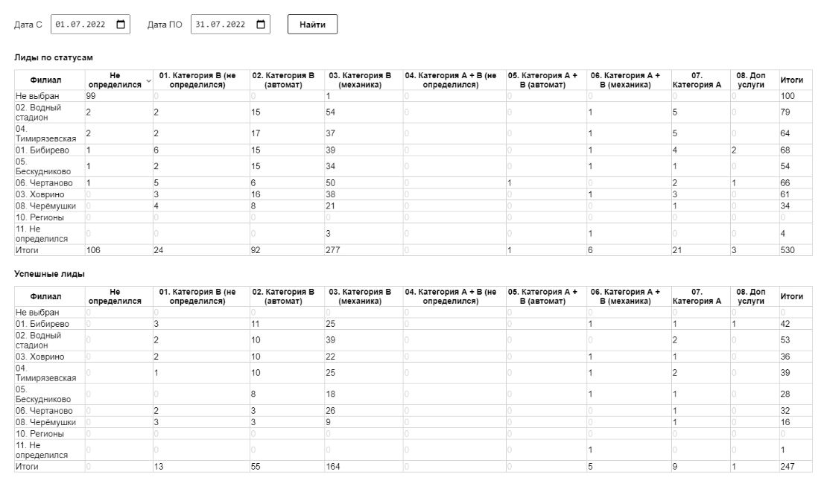Open calendar picker for Дата ПО field
The image size is (827, 504).
click(261, 25)
